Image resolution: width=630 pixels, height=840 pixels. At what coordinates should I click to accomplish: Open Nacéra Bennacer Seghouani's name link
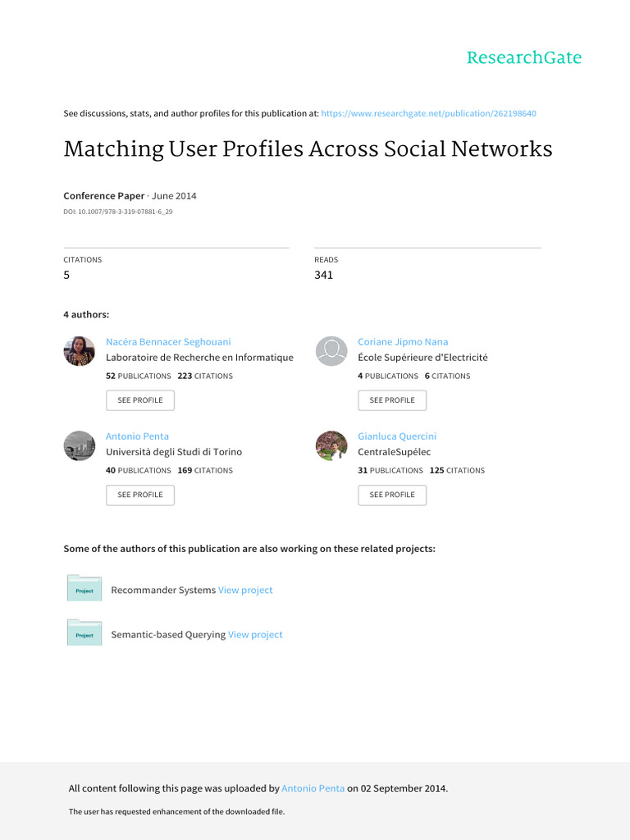pyautogui.click(x=168, y=341)
